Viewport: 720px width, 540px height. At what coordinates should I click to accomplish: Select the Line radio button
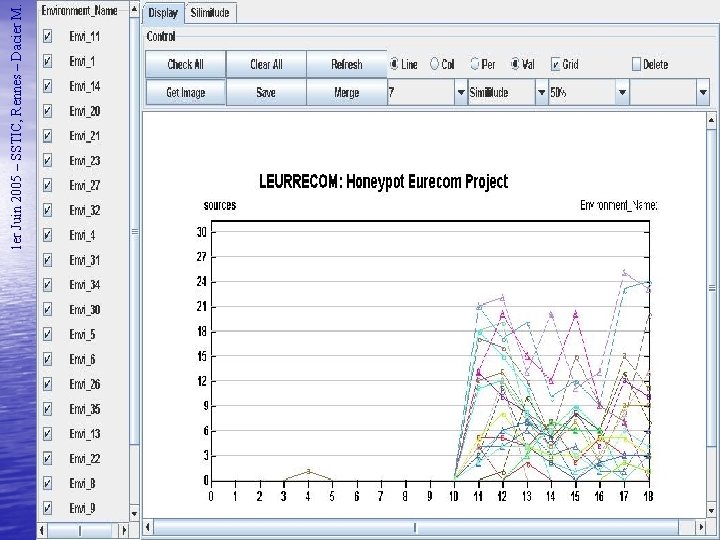tap(394, 64)
